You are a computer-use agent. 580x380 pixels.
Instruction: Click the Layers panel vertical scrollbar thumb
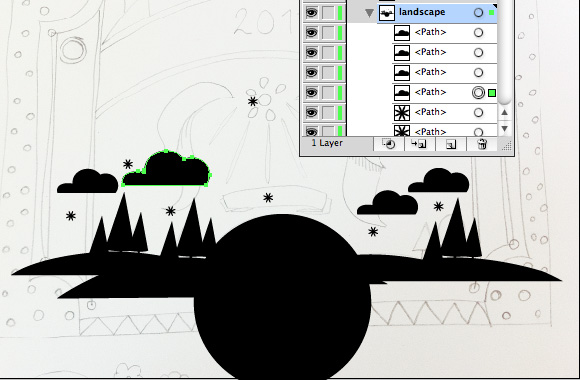pos(505,52)
